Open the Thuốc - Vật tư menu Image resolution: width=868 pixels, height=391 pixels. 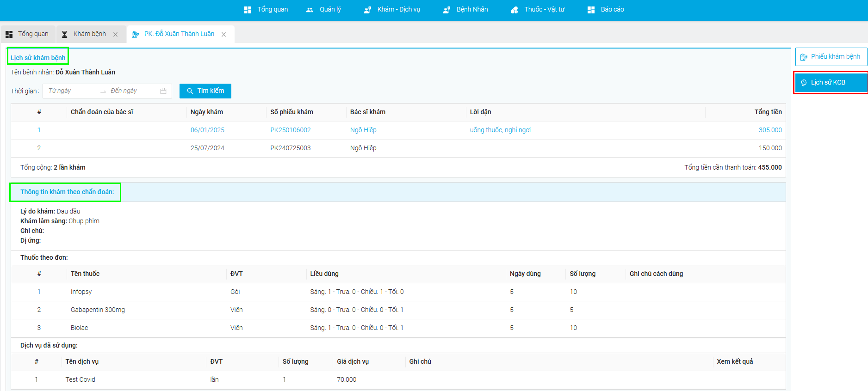click(x=538, y=10)
